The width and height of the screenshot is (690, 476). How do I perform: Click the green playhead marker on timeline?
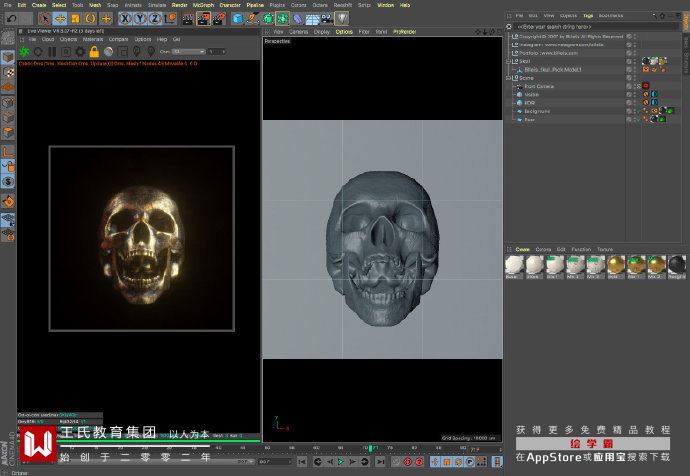371,448
